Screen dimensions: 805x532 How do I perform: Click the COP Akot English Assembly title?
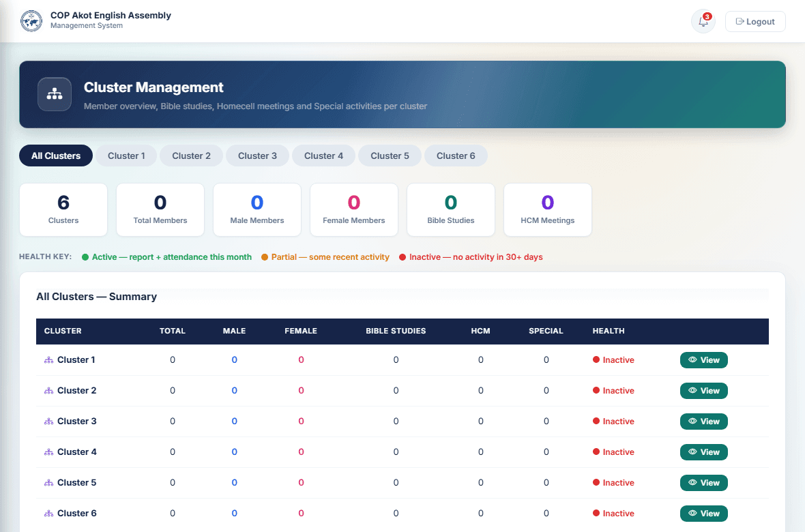click(x=111, y=16)
